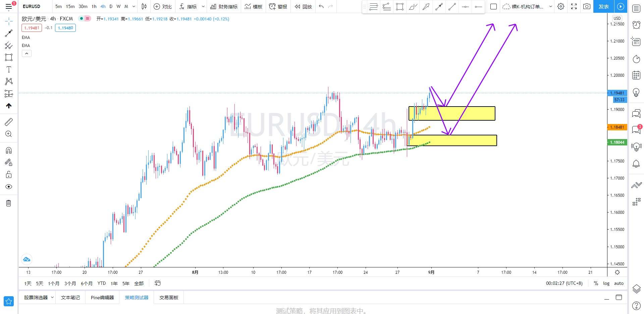Switch to the 交易面板 tab

[x=169, y=298]
